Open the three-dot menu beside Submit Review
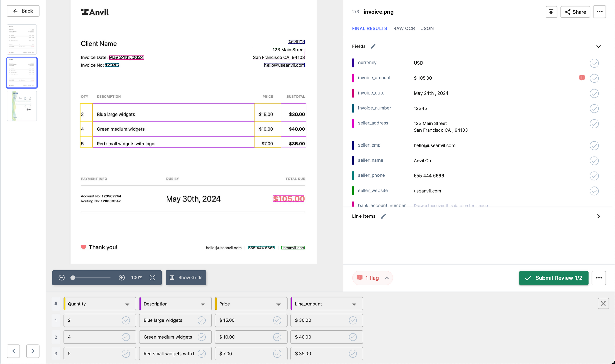The width and height of the screenshot is (615, 364). (x=599, y=278)
